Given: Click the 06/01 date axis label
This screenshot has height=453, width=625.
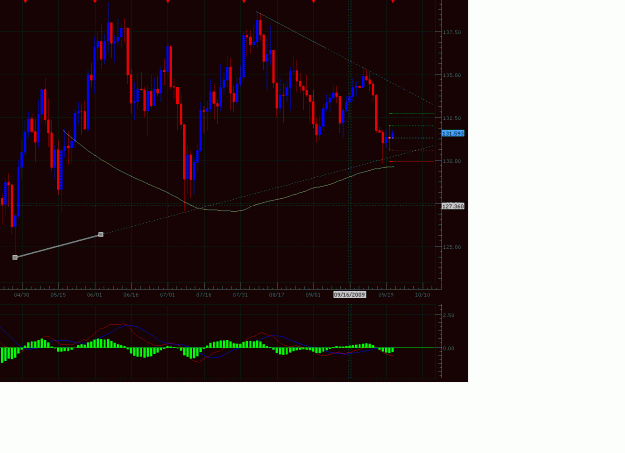Looking at the screenshot, I should (x=94, y=295).
